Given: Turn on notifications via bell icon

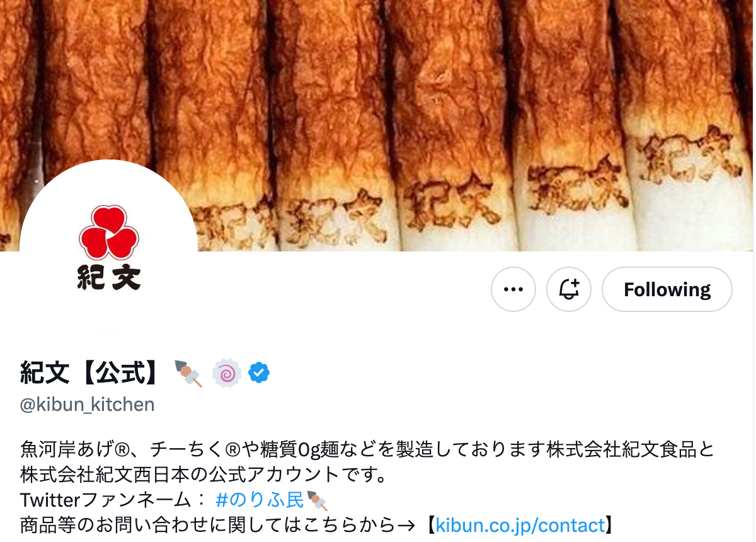Looking at the screenshot, I should [x=569, y=289].
